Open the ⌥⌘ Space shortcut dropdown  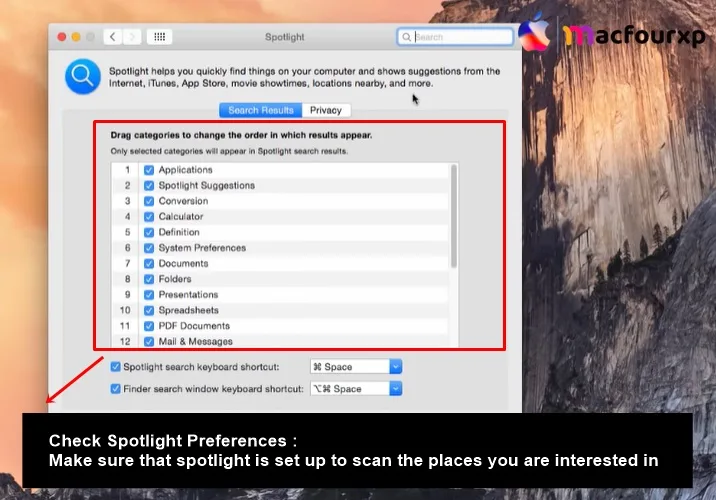click(356, 389)
